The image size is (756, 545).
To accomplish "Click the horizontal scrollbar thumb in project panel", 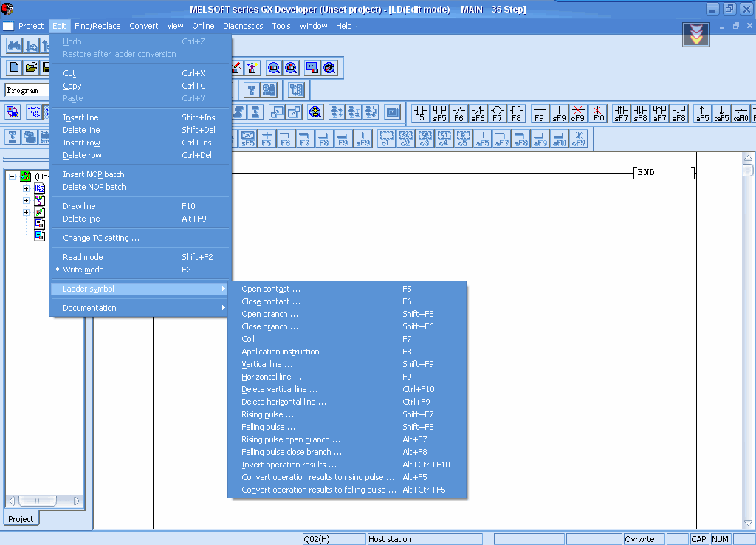I will [x=38, y=501].
